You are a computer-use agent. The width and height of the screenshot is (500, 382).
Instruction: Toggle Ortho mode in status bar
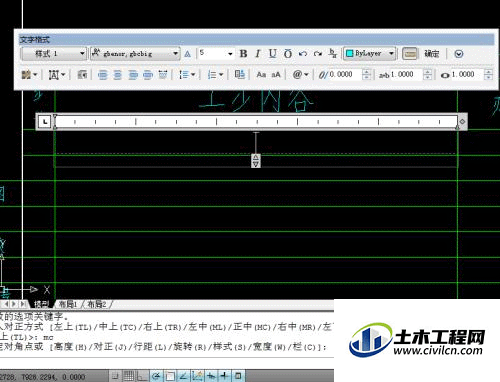pyautogui.click(x=143, y=376)
